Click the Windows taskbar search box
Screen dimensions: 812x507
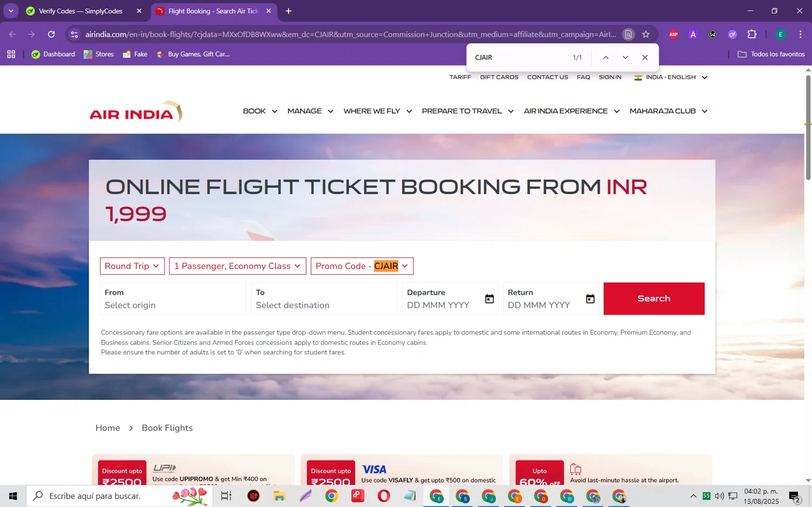(119, 496)
